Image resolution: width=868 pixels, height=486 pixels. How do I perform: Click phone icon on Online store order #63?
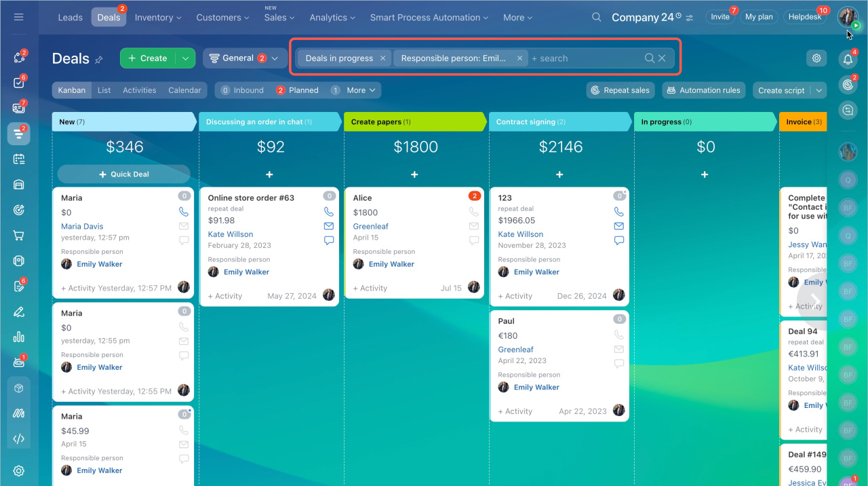329,212
